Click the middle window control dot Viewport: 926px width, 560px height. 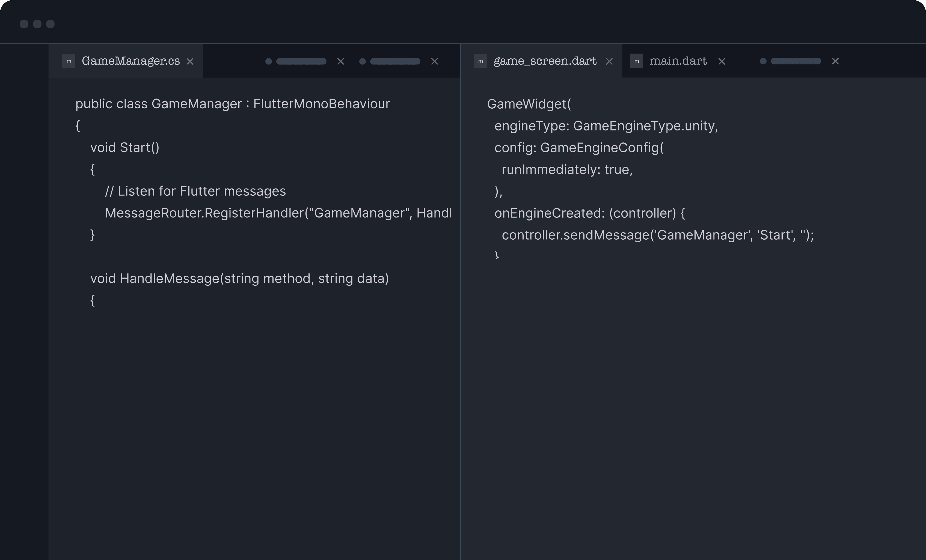37,24
